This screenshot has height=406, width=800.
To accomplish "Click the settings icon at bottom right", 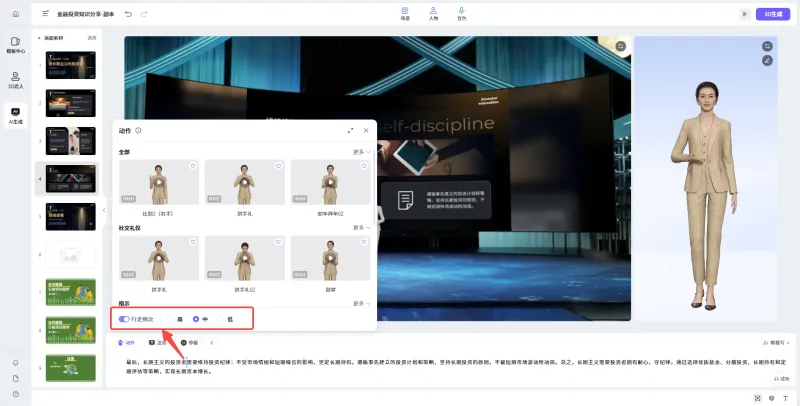I will pos(771,398).
